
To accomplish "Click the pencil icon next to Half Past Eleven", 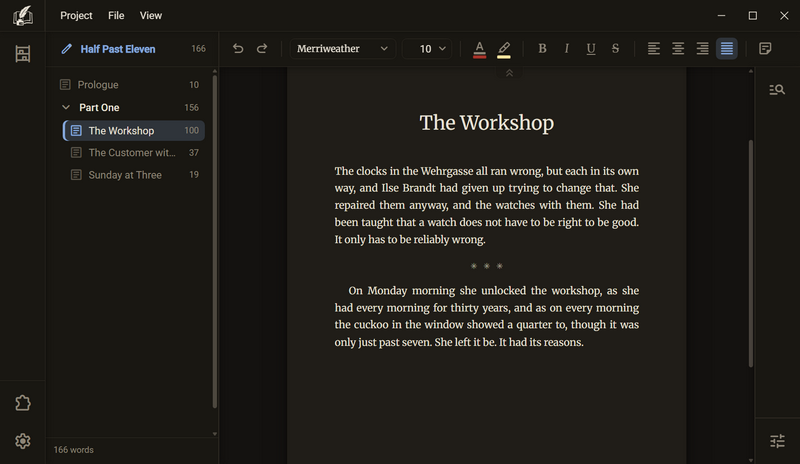I will pyautogui.click(x=66, y=49).
